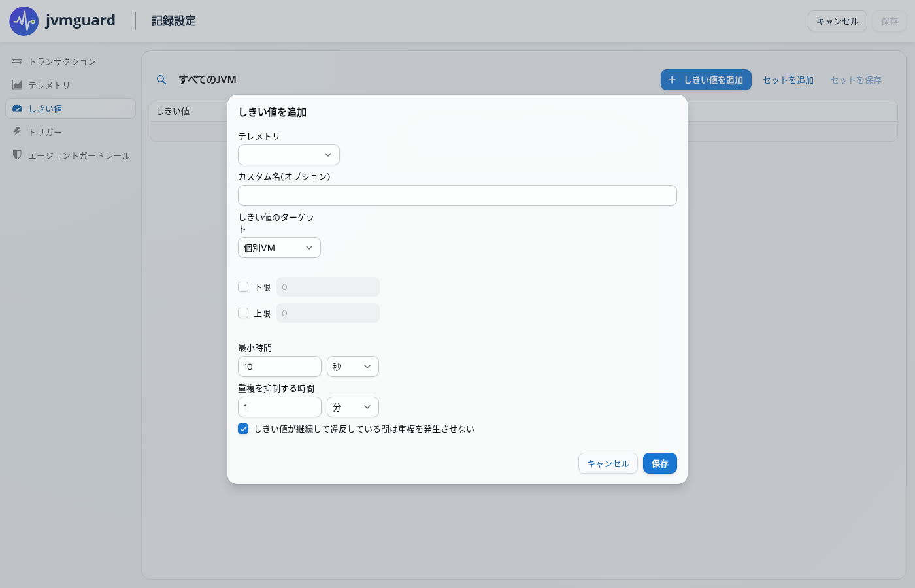915x588 pixels.
Task: Click the 上限 value input field
Action: (328, 313)
